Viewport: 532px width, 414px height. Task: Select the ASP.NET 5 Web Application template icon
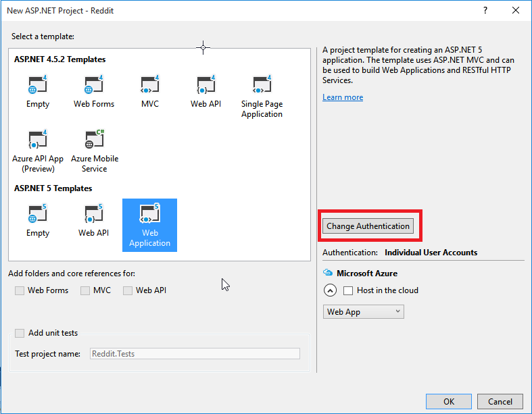[149, 213]
